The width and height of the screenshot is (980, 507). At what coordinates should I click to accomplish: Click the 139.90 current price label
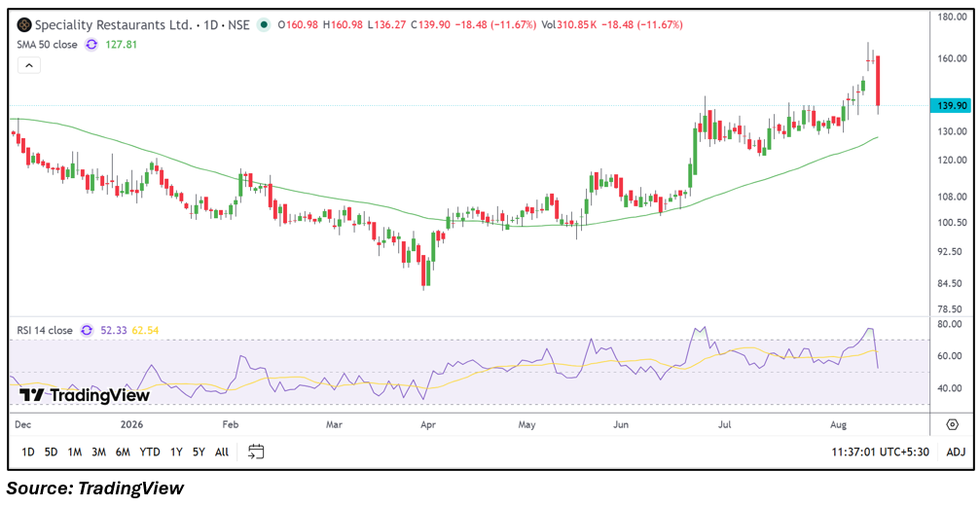point(950,106)
